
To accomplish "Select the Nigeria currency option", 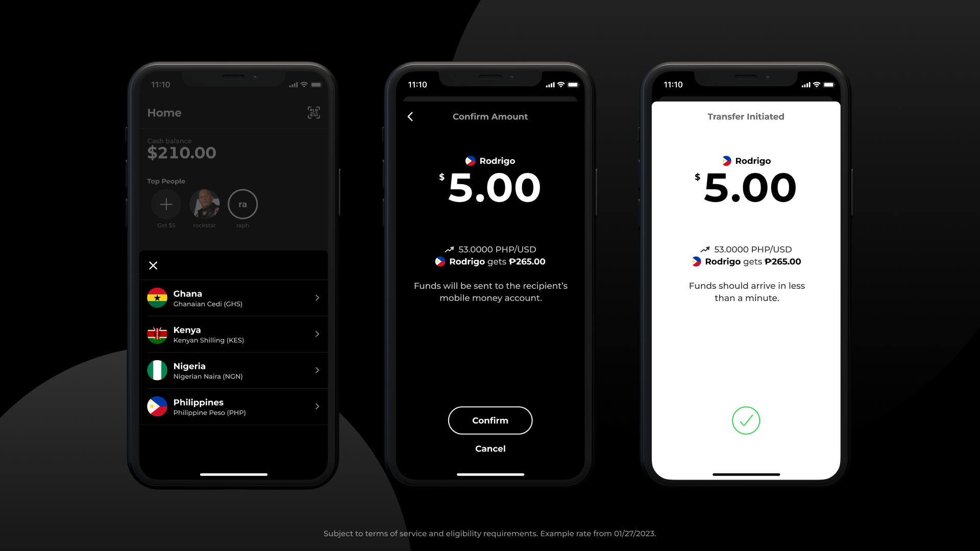I will 234,370.
